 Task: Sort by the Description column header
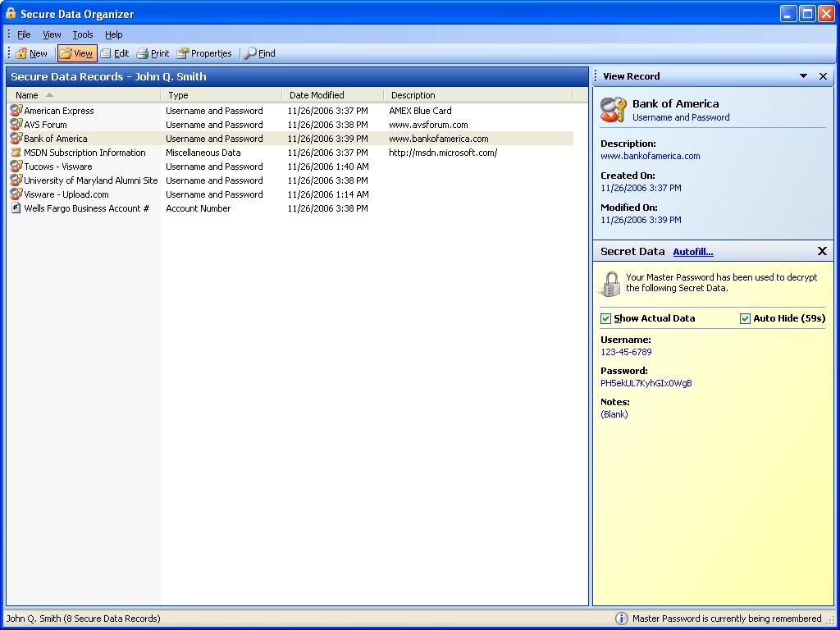478,95
